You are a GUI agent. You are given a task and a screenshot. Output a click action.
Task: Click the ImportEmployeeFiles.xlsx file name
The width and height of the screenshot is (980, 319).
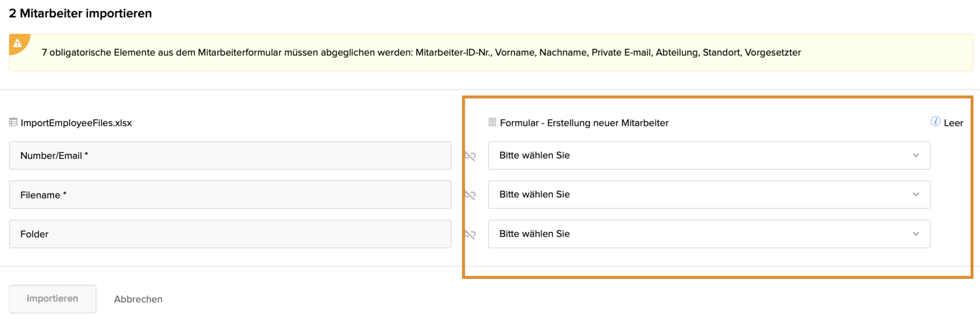coord(76,123)
